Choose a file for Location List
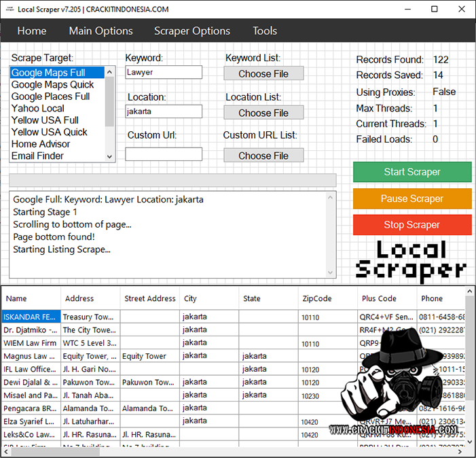Screen dimensions: 476x458 point(263,113)
